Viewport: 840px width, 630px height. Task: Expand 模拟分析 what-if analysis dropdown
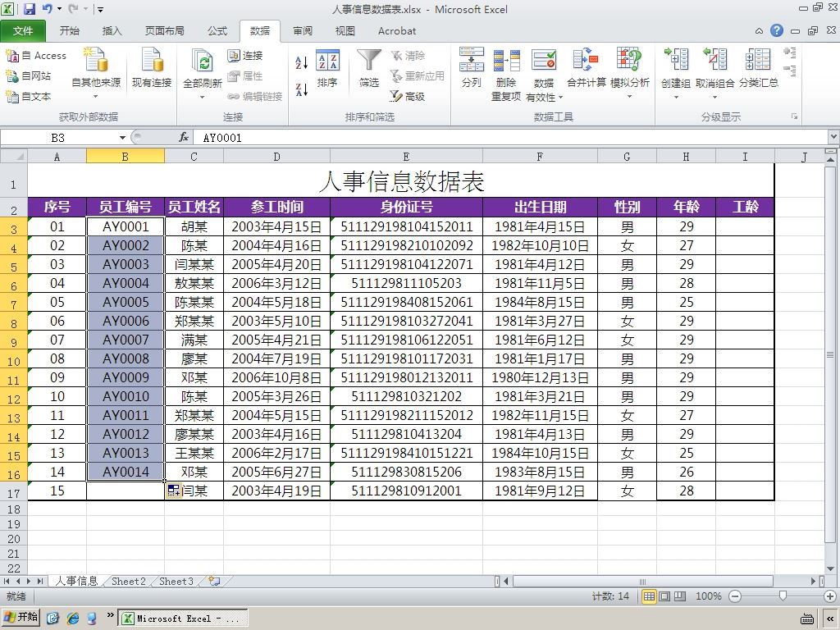(629, 97)
